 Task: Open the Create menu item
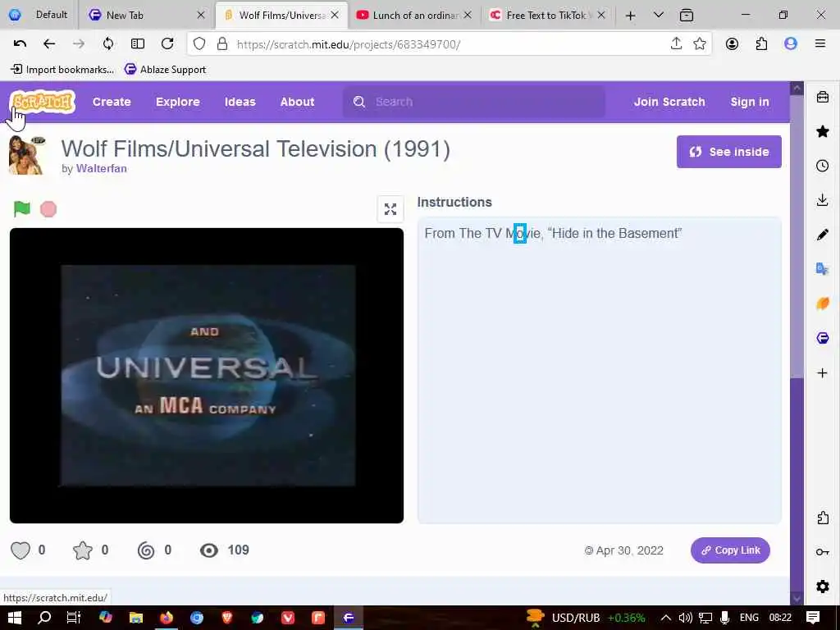click(x=112, y=102)
